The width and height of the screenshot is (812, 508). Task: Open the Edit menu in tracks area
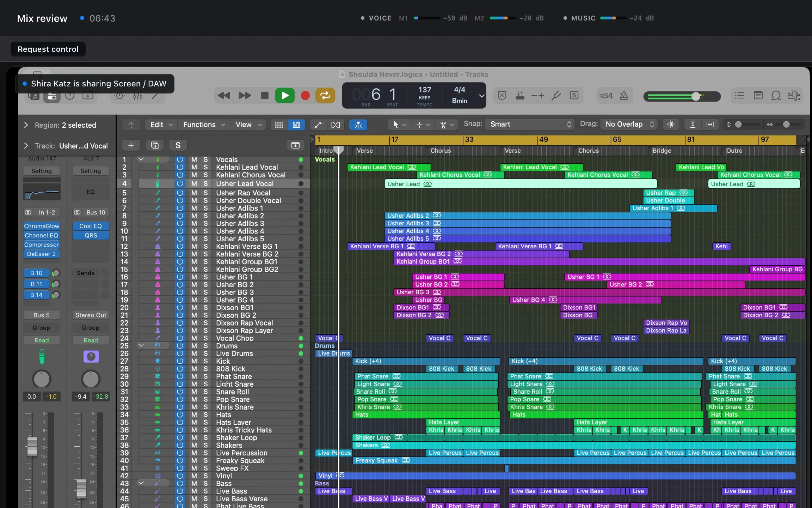161,125
